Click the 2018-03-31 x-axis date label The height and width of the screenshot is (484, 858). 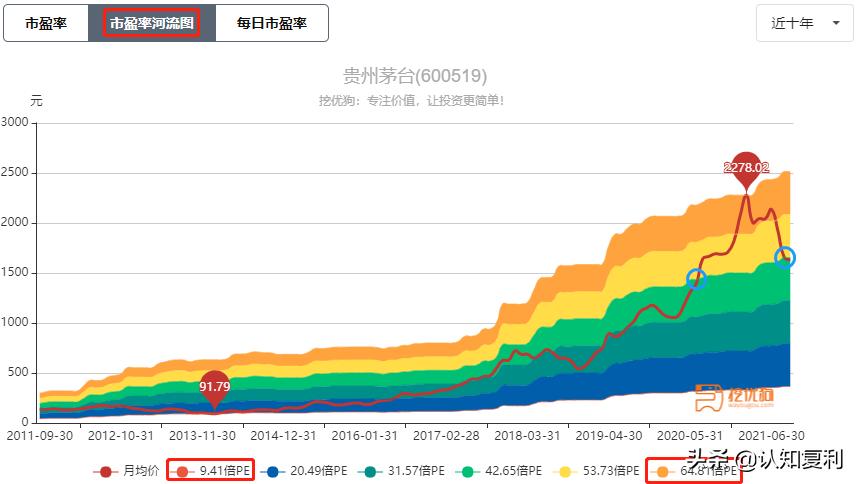coord(527,436)
